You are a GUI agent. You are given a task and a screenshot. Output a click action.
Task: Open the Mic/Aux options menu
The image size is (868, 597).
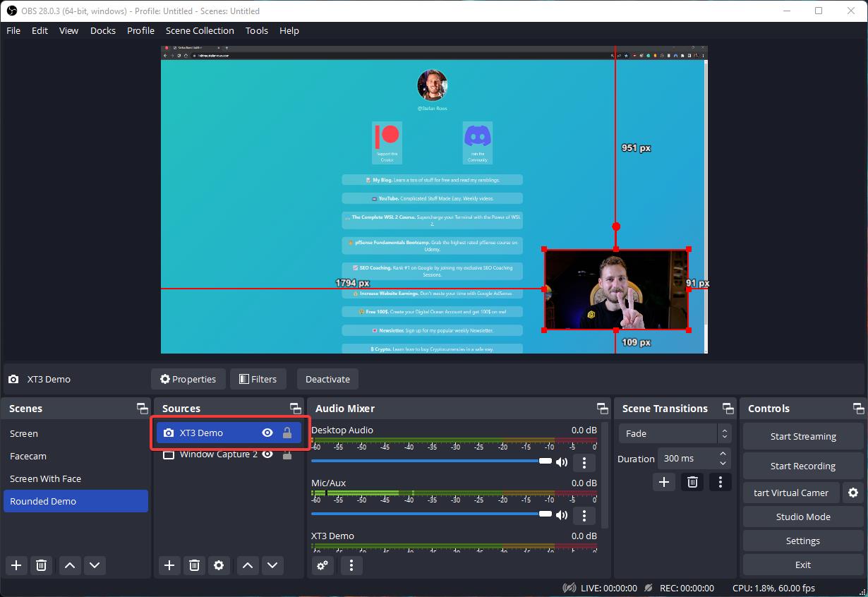click(x=584, y=515)
